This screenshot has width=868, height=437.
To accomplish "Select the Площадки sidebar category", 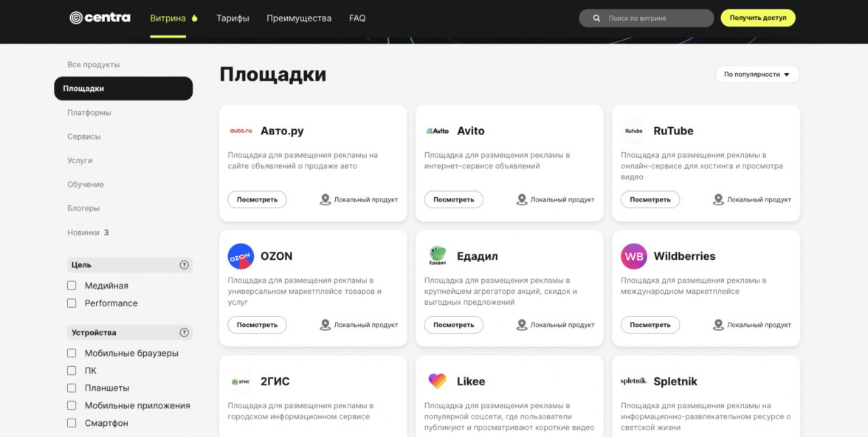I will point(123,89).
